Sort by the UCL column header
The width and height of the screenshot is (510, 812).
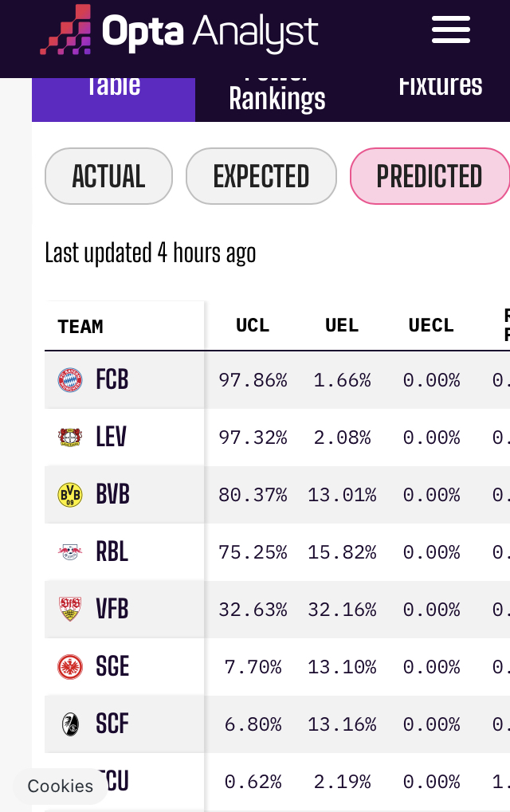(x=253, y=326)
